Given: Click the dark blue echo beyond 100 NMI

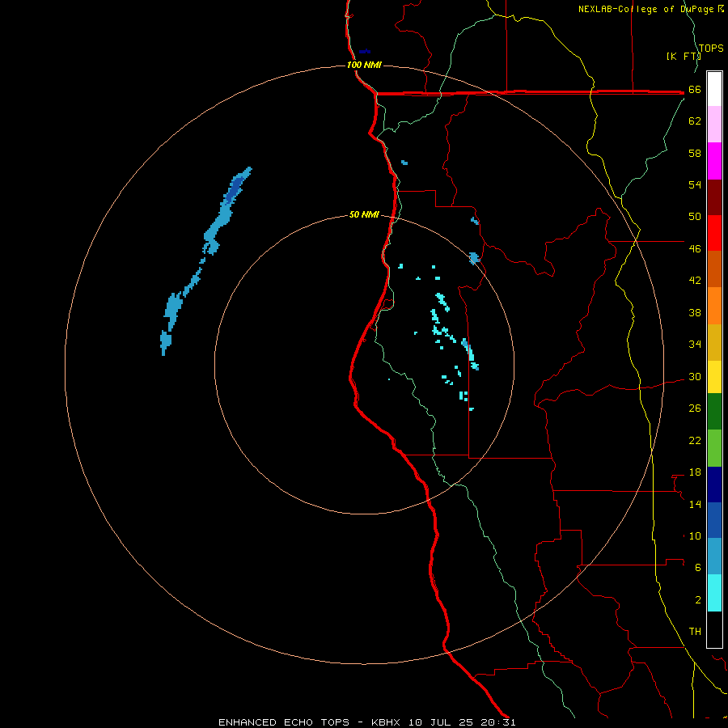Looking at the screenshot, I should 365,51.
